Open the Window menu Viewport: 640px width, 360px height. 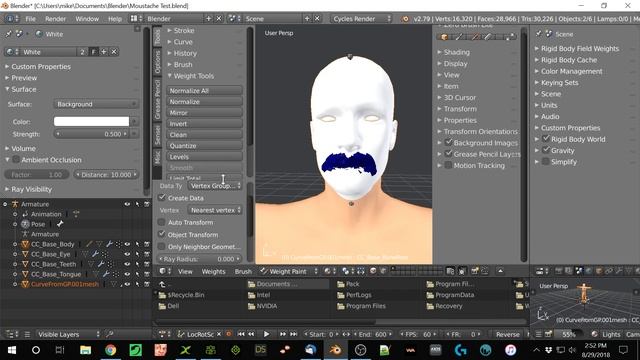coord(87,19)
